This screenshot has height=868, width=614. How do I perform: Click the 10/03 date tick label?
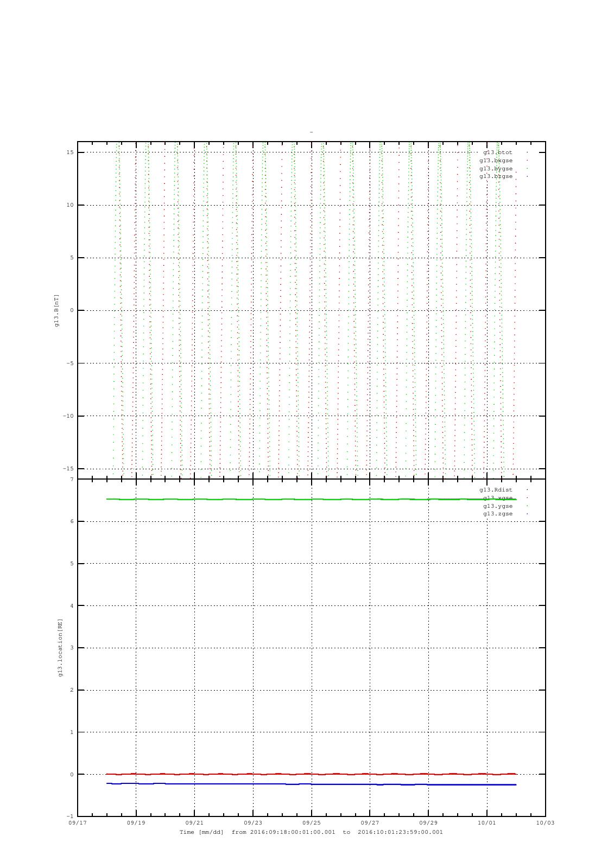coord(546,822)
